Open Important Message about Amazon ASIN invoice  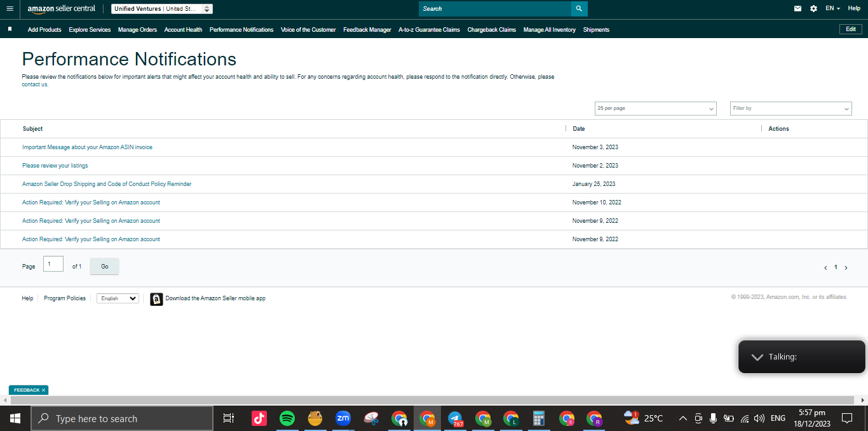(x=87, y=147)
